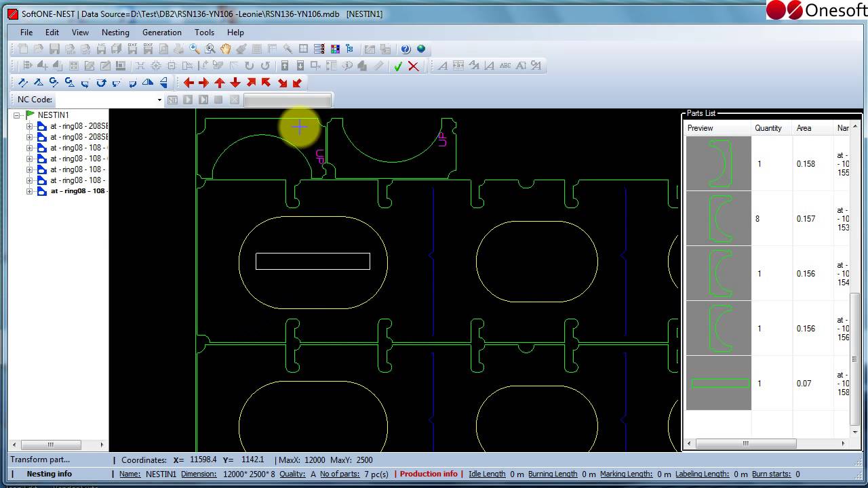
Task: Click the tree structure icon in toolbar
Action: point(350,49)
